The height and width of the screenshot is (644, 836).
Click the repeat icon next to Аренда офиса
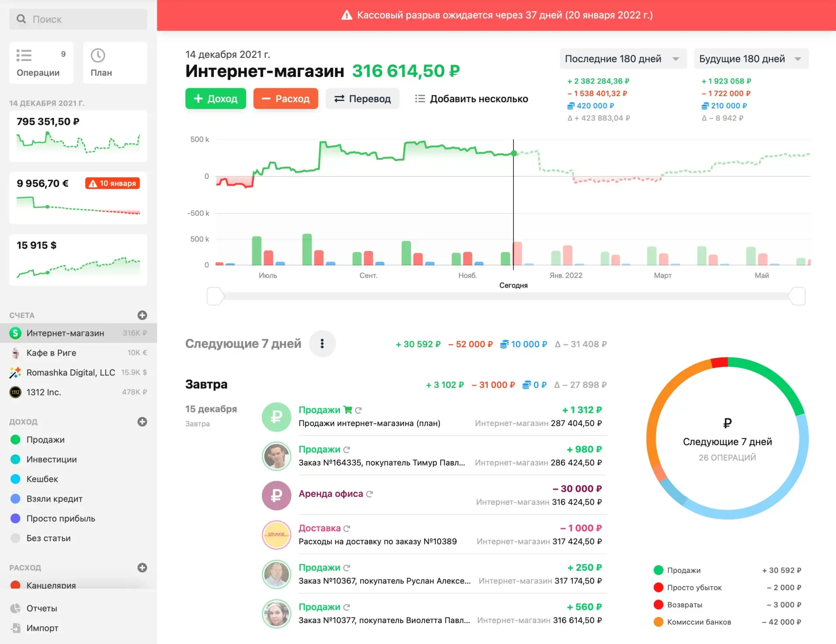pos(370,494)
